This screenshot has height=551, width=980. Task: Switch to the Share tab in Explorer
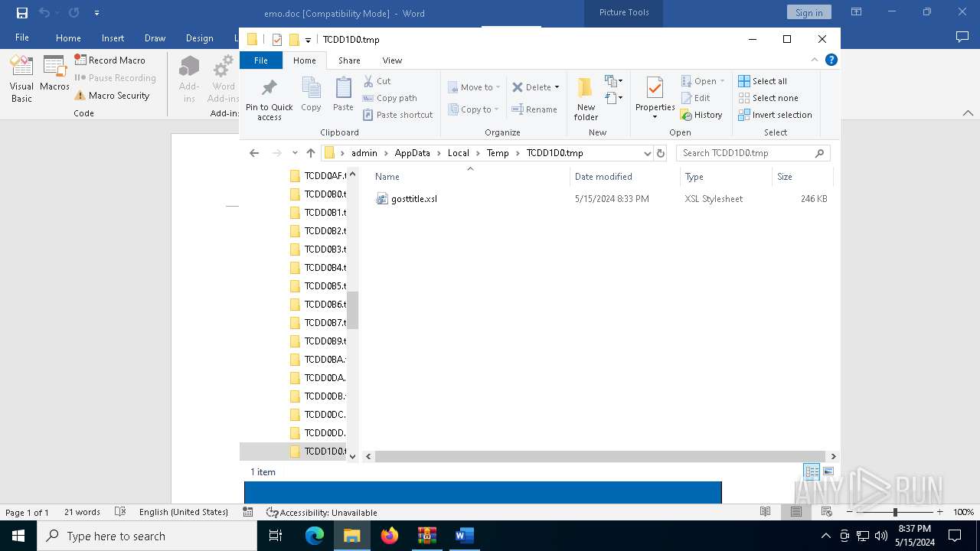pyautogui.click(x=349, y=60)
